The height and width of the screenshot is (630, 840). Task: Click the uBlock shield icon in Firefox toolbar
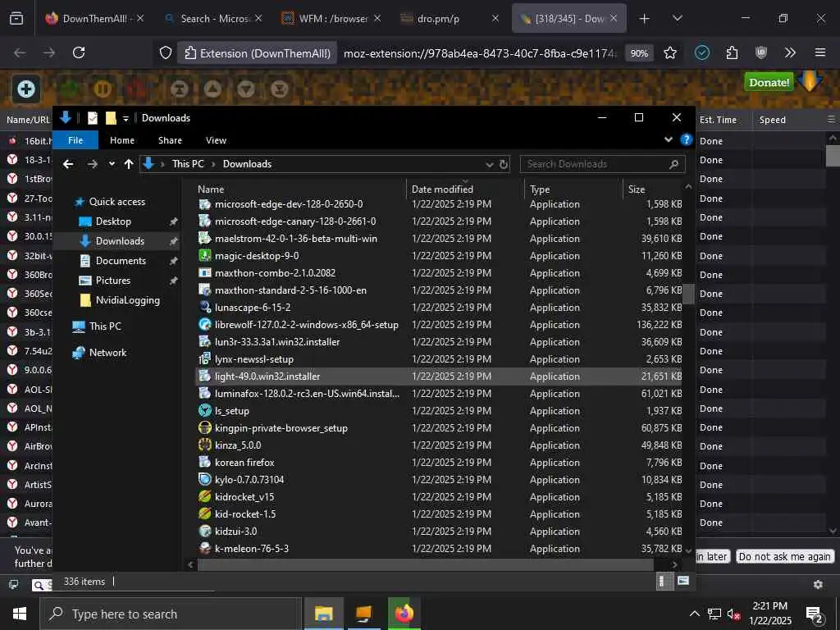coord(760,52)
